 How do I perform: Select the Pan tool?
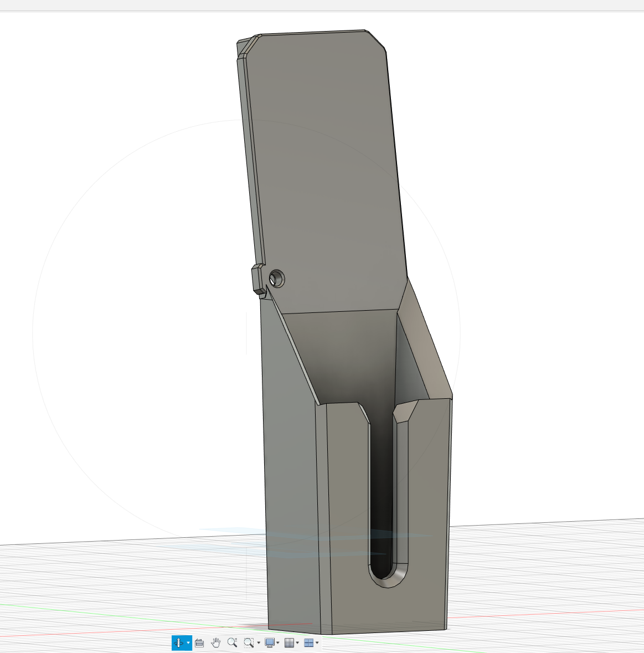coord(216,643)
